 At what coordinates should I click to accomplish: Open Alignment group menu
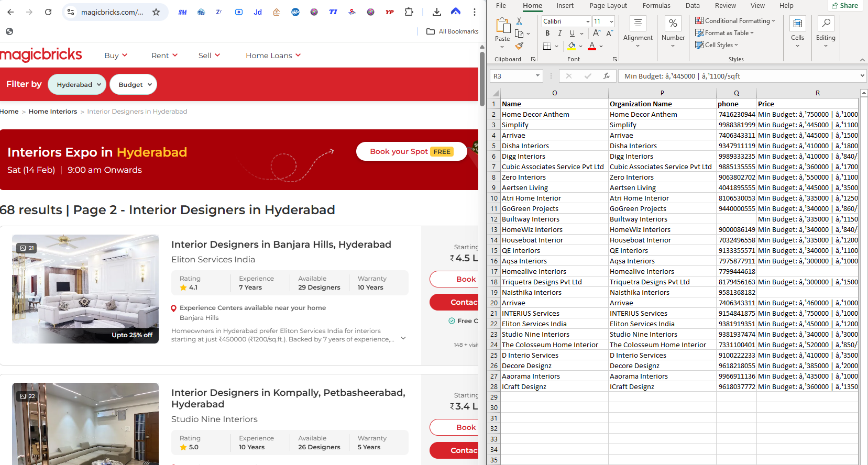tap(638, 32)
